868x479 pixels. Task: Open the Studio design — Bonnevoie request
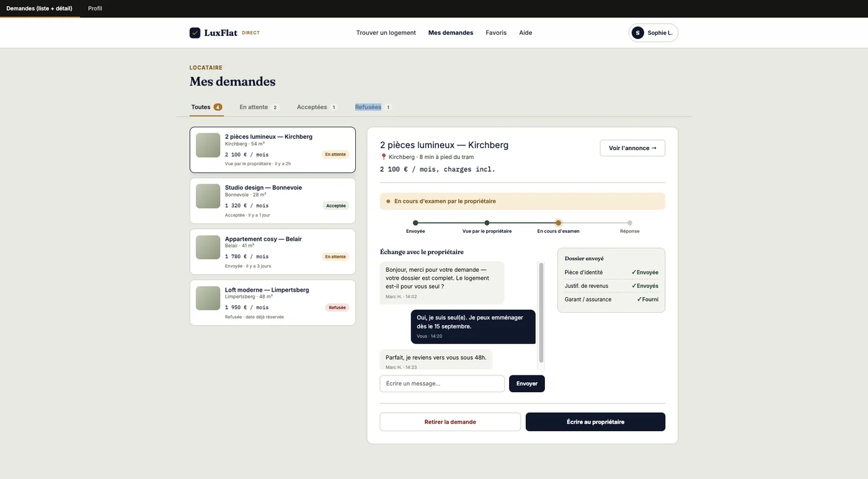point(273,201)
